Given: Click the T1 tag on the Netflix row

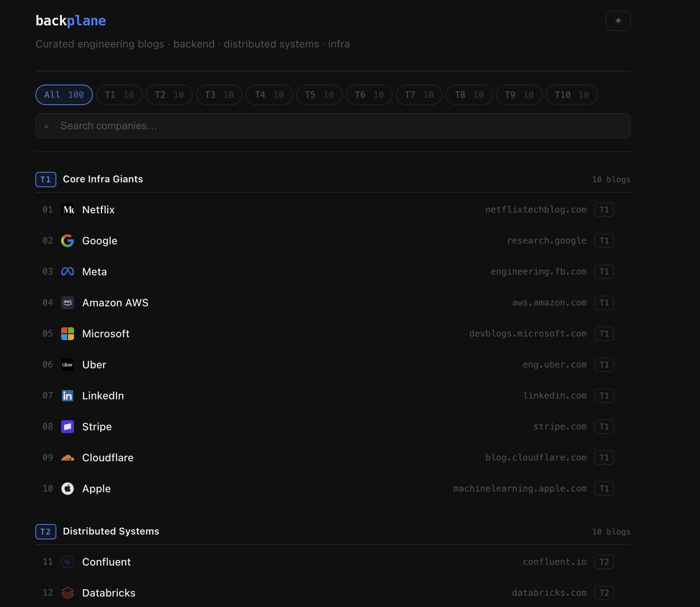Looking at the screenshot, I should (604, 210).
